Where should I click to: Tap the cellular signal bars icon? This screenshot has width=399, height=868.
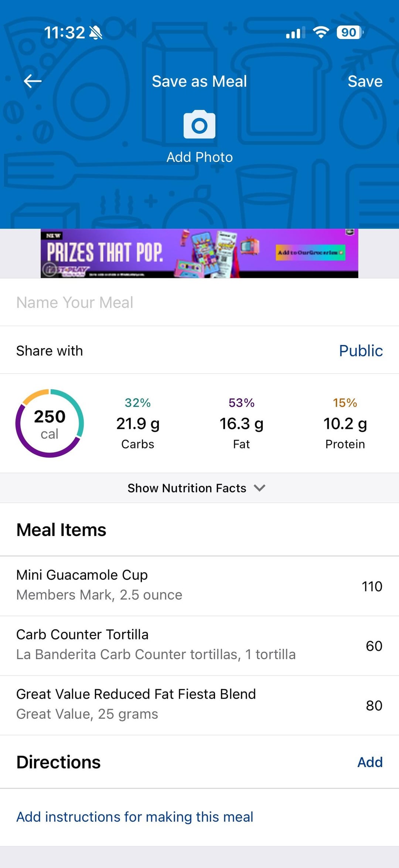[295, 33]
